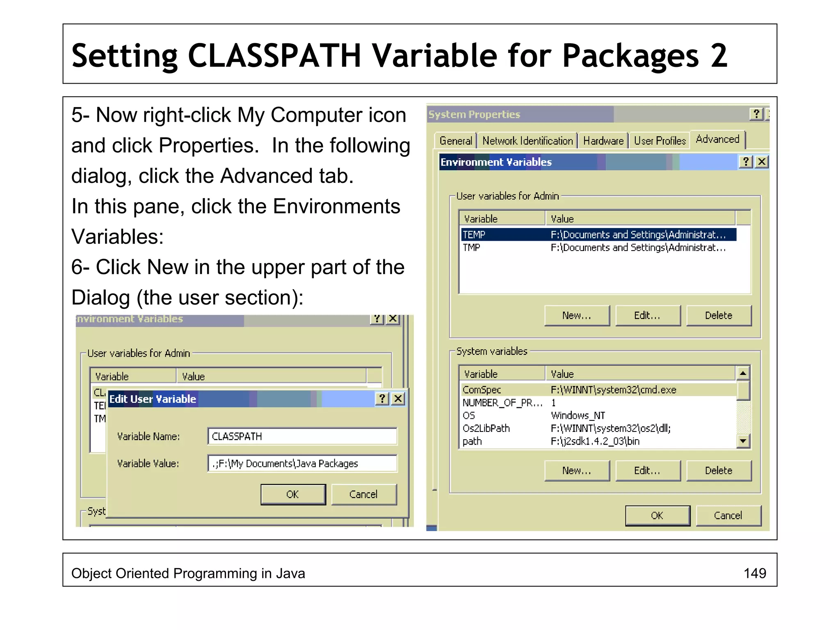The image size is (840, 630).
Task: Select the User Profiles tab
Action: 660,141
